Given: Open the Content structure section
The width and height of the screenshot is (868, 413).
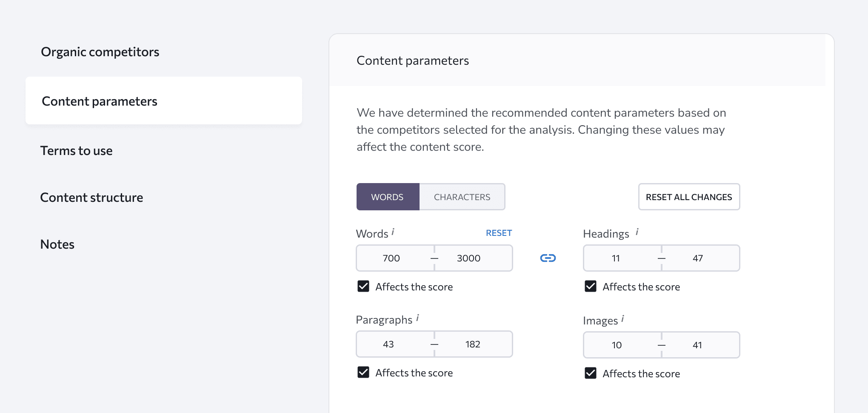Looking at the screenshot, I should pyautogui.click(x=91, y=198).
